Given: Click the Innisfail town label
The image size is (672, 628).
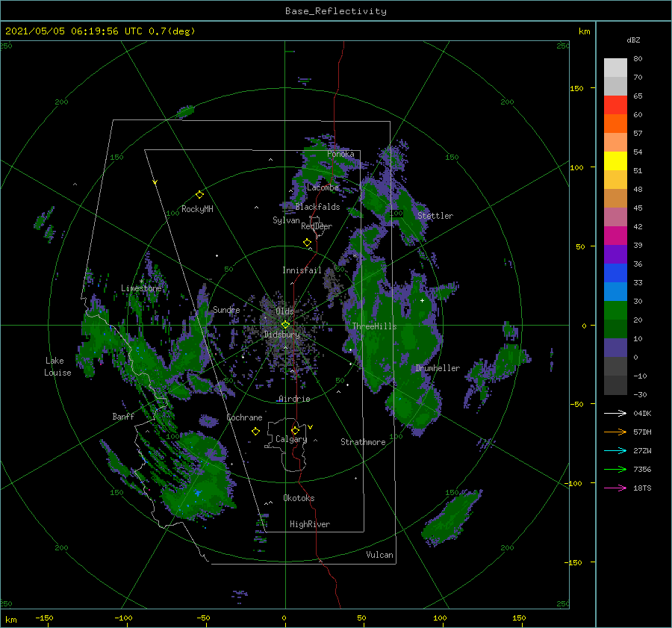Looking at the screenshot, I should point(302,270).
